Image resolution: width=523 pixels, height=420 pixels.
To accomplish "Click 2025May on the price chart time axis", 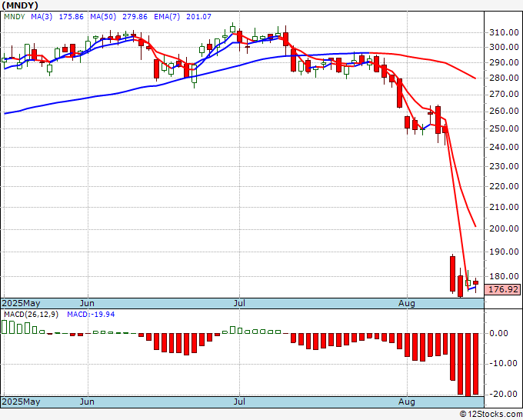I will click(21, 303).
